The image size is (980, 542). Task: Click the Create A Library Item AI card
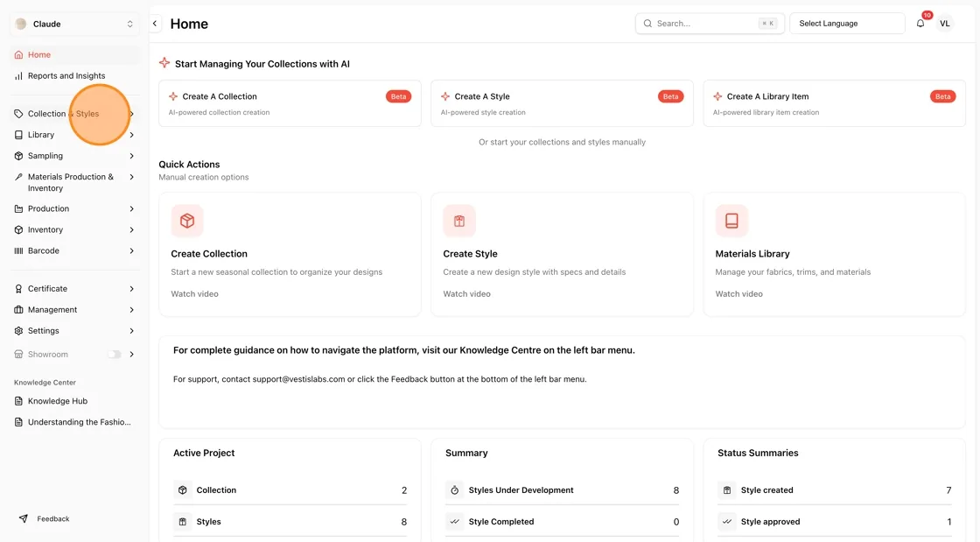(x=835, y=103)
